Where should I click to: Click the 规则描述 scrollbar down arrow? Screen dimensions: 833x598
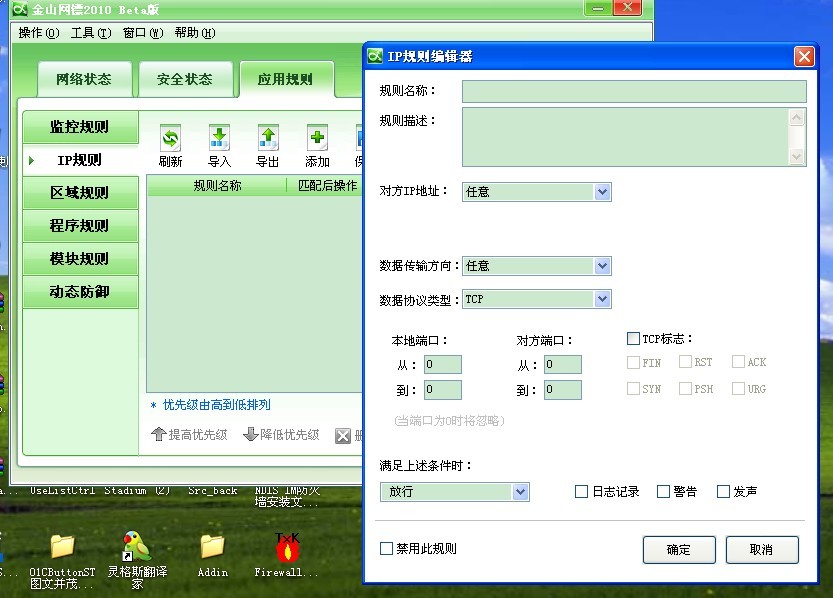tap(796, 157)
